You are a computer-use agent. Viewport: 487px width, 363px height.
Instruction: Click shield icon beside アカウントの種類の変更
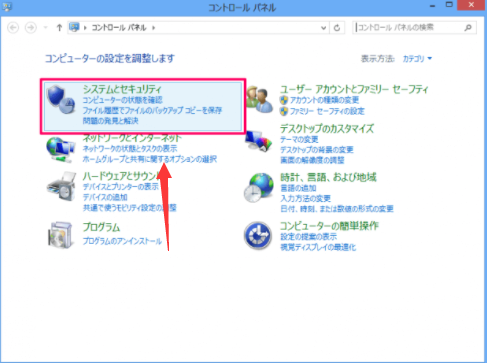point(284,100)
